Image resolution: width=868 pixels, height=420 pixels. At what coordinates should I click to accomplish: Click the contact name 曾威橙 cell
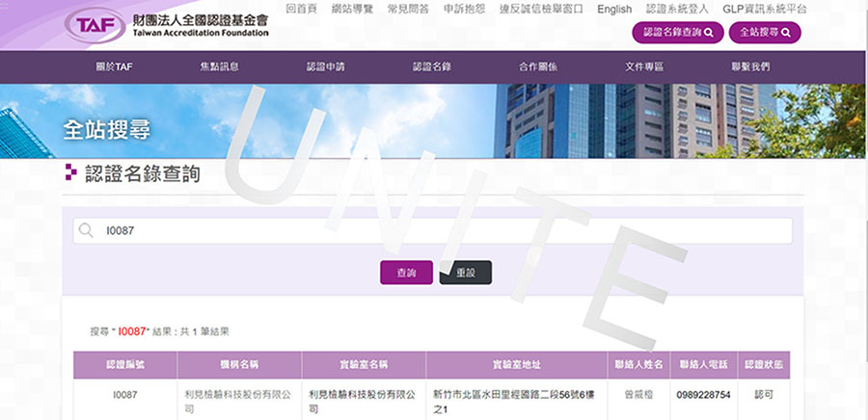coord(638,395)
